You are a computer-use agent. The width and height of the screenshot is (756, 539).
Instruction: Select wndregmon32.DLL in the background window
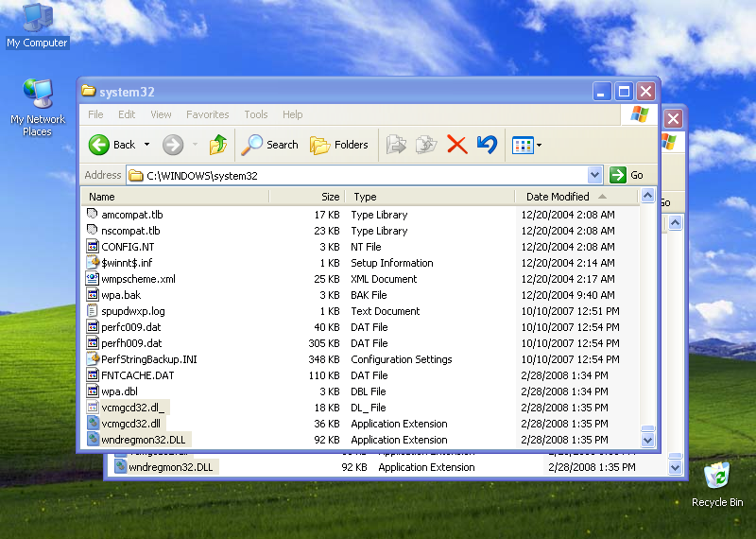coord(171,467)
